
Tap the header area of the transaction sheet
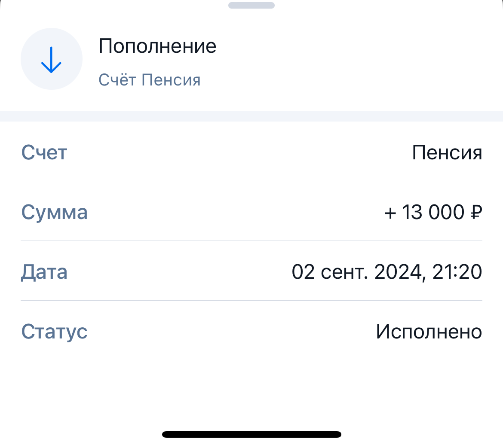coord(252,59)
